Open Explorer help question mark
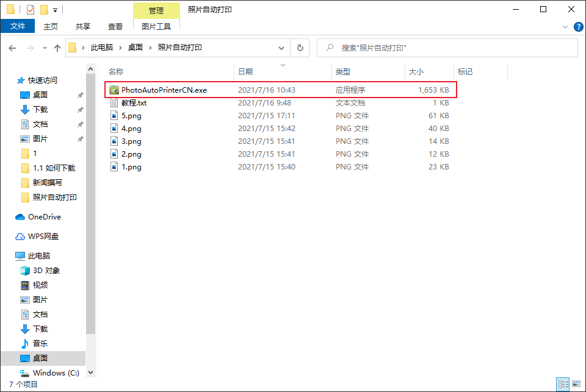Image resolution: width=586 pixels, height=392 pixels. [x=578, y=27]
